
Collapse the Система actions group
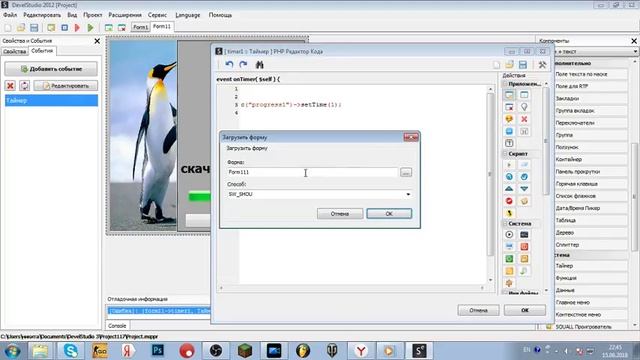[x=505, y=224]
